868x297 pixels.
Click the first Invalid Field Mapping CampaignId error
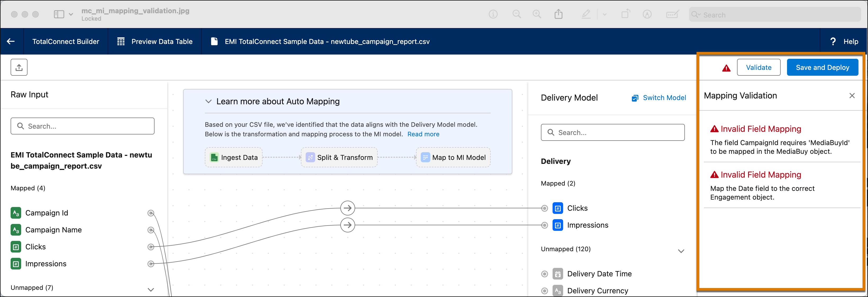[x=782, y=139]
